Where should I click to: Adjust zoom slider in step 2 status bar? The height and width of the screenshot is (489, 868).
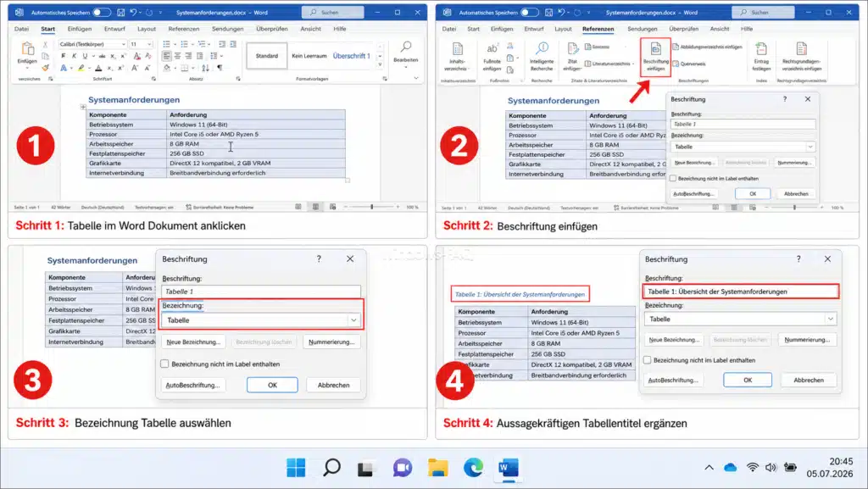click(793, 208)
